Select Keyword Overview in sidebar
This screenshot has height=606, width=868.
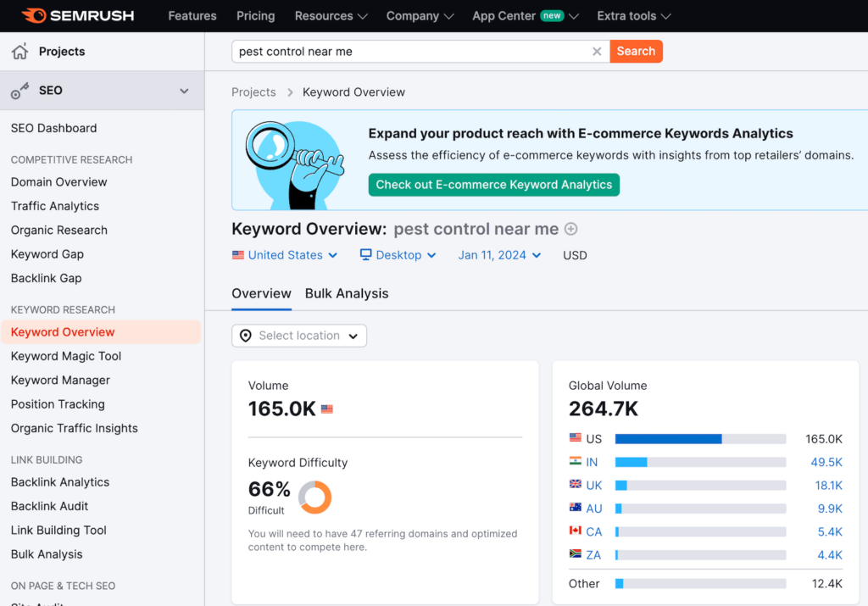[101, 332]
